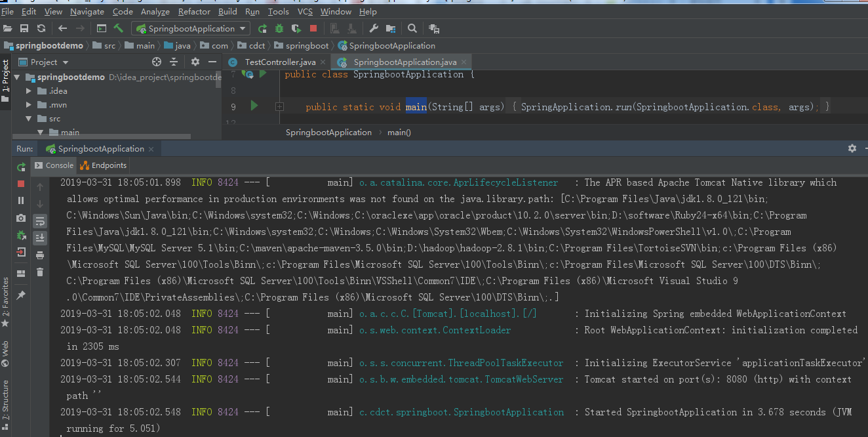
Task: Select the Console tab in the Run panel
Action: (54, 165)
